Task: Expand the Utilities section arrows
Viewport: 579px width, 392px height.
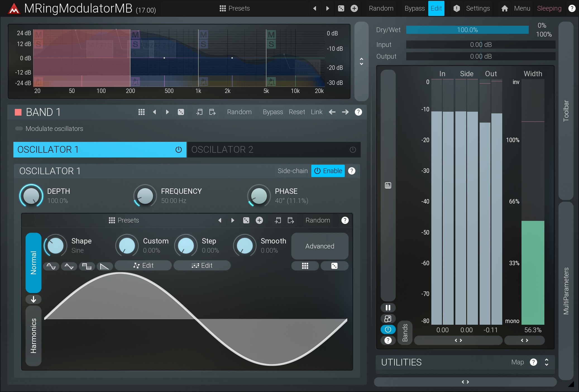Action: (547, 362)
